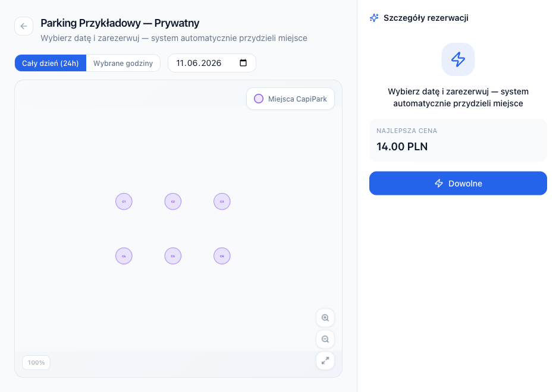Zoom out of the parking map
Viewport: 559px width, 392px height.
pyautogui.click(x=325, y=339)
